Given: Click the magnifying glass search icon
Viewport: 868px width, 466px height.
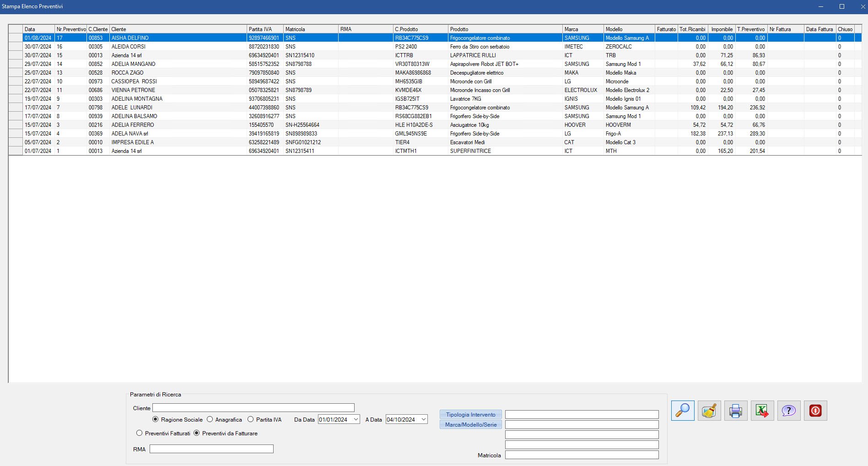Looking at the screenshot, I should click(x=682, y=411).
